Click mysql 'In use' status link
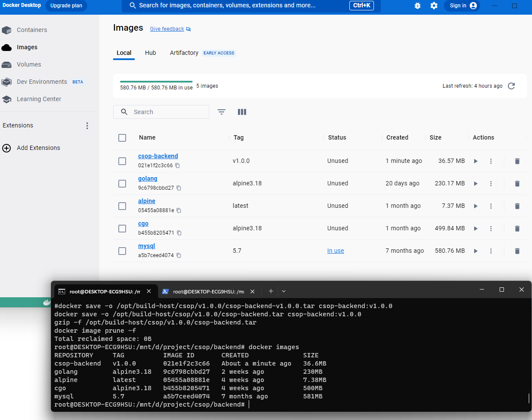The height and width of the screenshot is (420, 532). [x=336, y=251]
